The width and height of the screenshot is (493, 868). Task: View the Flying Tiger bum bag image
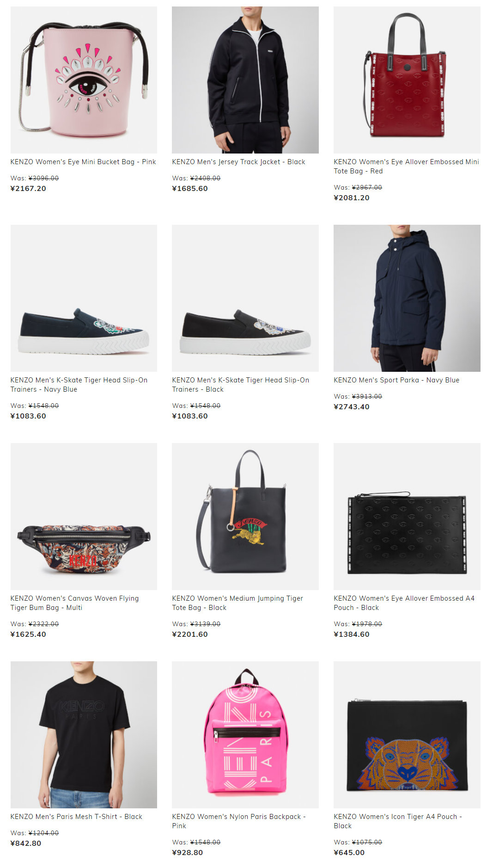84,517
